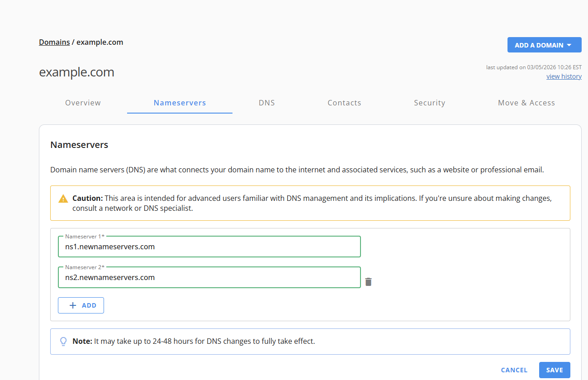Open the view history link

click(x=564, y=76)
